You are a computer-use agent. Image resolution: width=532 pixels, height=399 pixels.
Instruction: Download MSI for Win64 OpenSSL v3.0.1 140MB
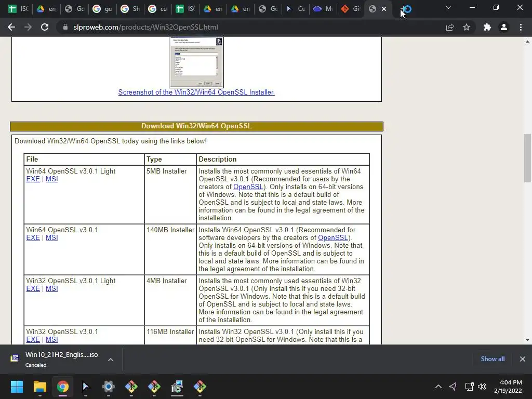tap(51, 238)
